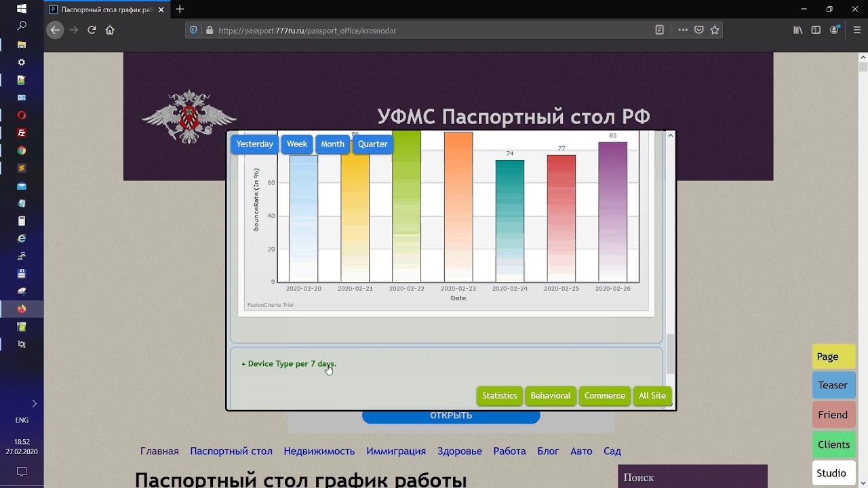Go to Главная in site menu
This screenshot has width=868, height=488.
[159, 451]
